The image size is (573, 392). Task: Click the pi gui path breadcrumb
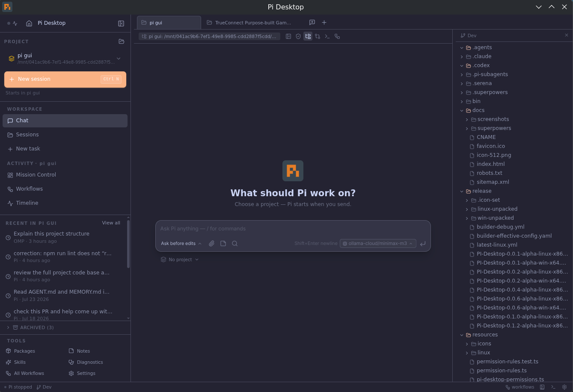209,36
